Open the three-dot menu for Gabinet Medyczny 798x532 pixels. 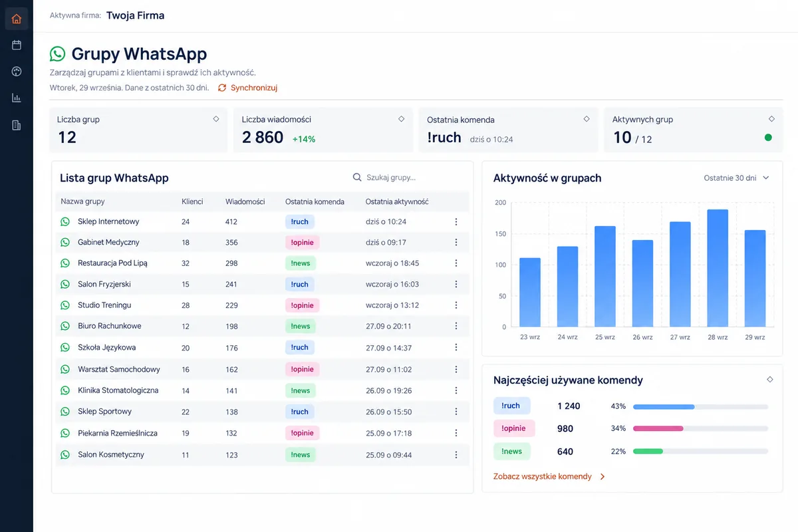click(456, 242)
